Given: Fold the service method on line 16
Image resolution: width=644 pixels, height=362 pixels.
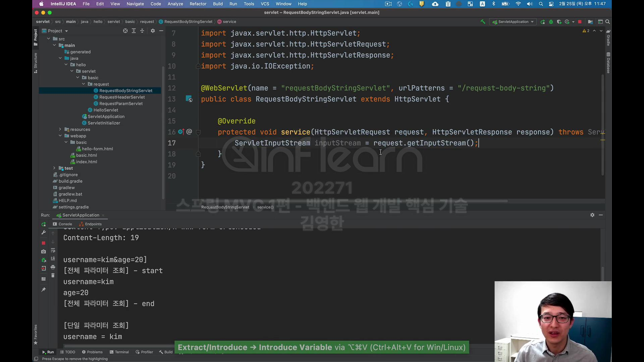Looking at the screenshot, I should pos(198,132).
